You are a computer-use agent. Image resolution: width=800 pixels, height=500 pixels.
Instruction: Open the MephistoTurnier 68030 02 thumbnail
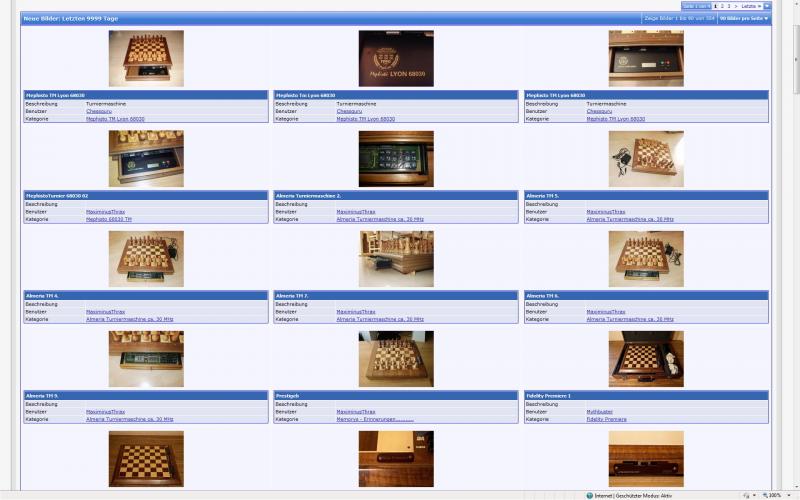[146, 158]
